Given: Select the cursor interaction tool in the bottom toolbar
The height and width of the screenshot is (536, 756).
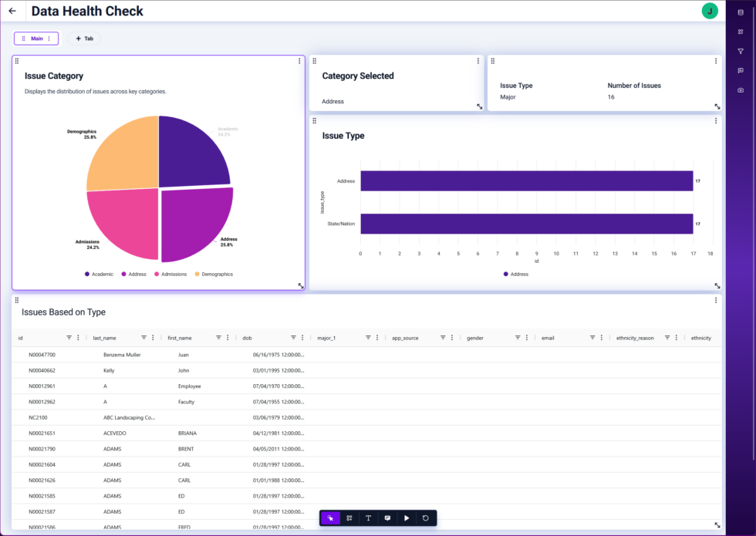Looking at the screenshot, I should 330,518.
